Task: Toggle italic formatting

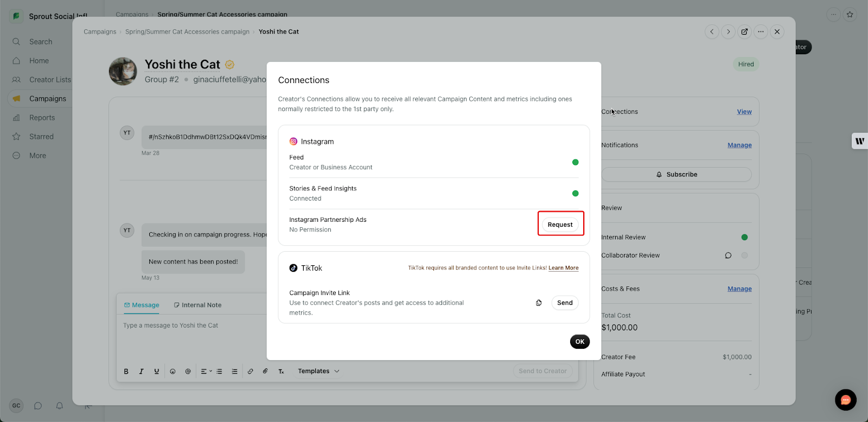Action: [142, 372]
